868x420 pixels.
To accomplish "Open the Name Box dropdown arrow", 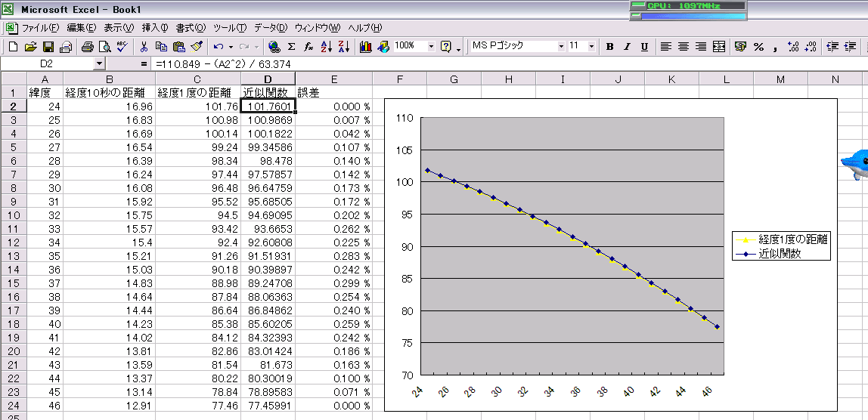I will pos(99,64).
